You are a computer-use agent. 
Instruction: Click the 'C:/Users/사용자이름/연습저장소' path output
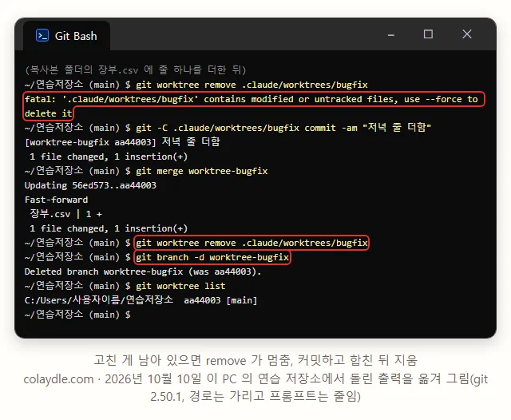[99, 300]
